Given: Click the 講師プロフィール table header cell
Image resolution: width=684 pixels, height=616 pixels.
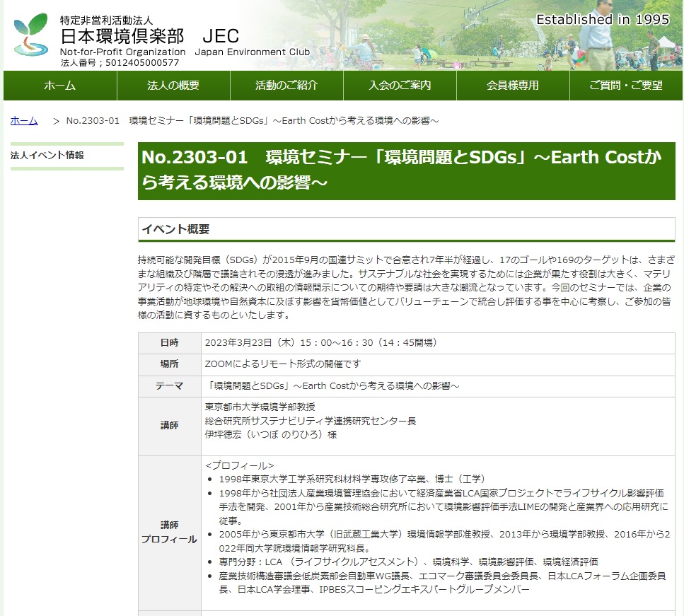Looking at the screenshot, I should 170,533.
